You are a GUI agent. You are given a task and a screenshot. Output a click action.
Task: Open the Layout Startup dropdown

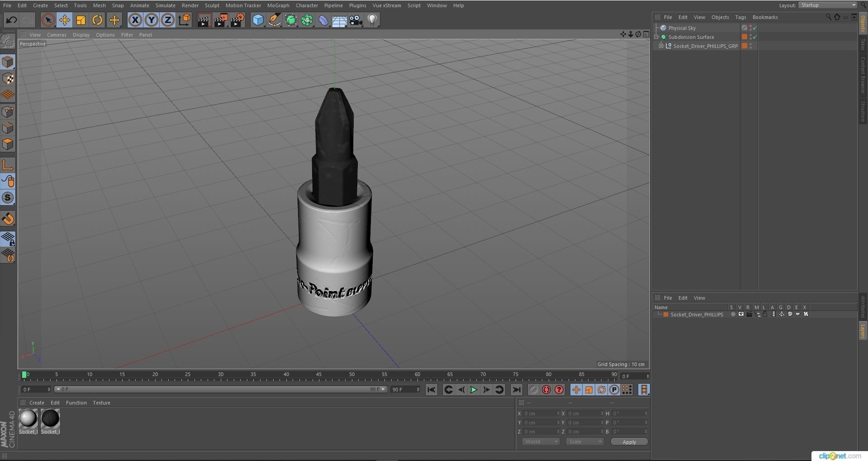827,5
